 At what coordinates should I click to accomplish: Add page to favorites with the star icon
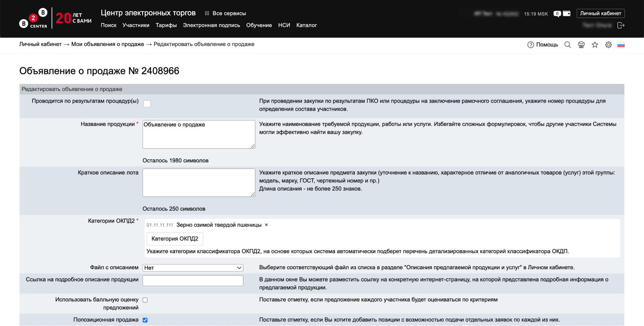point(595,45)
